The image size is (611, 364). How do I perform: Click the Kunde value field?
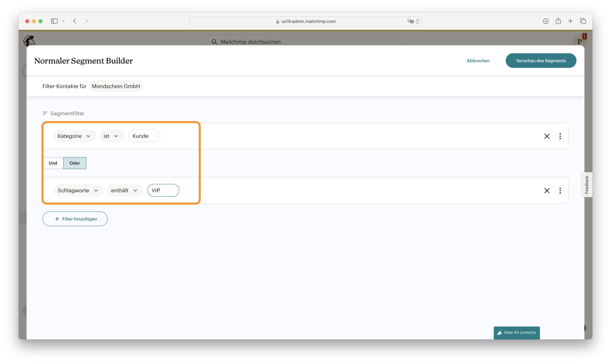coord(144,136)
